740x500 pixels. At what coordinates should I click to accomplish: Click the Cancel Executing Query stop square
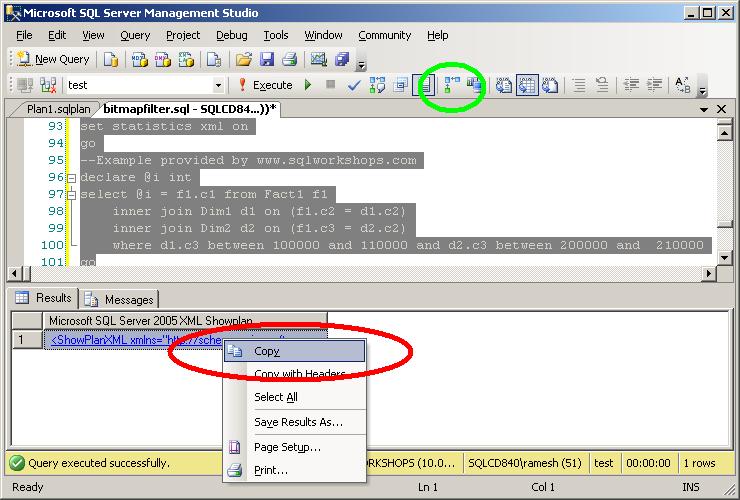pyautogui.click(x=331, y=85)
